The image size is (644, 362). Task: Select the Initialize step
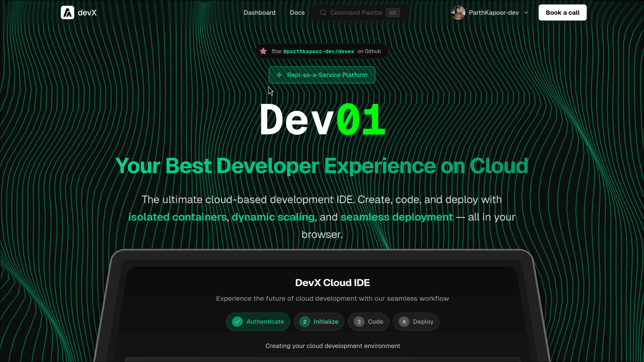pyautogui.click(x=319, y=322)
